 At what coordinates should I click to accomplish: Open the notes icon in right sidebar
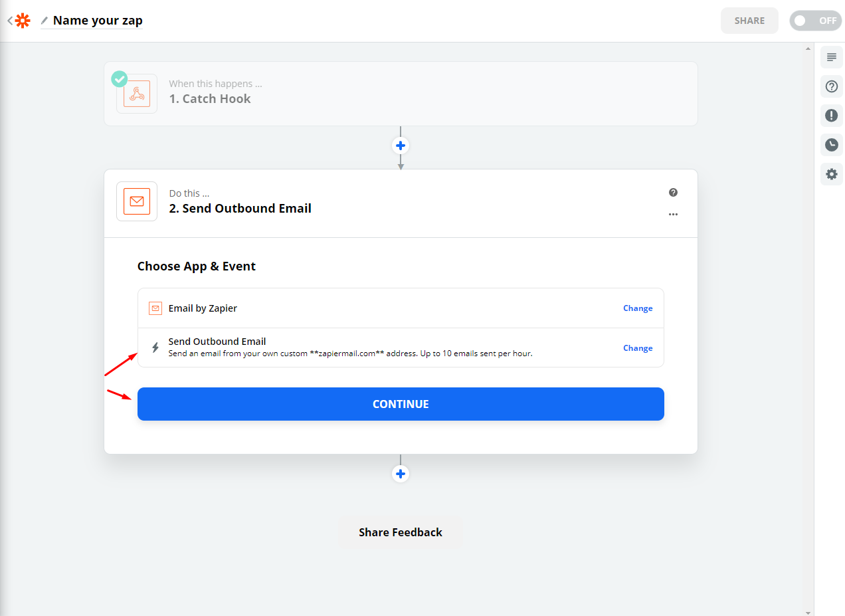pyautogui.click(x=831, y=57)
